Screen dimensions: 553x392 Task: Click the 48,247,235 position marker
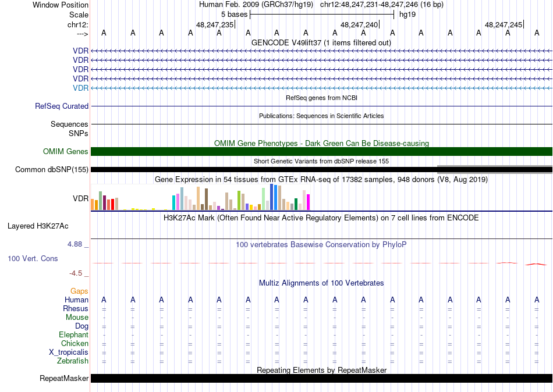coord(215,24)
